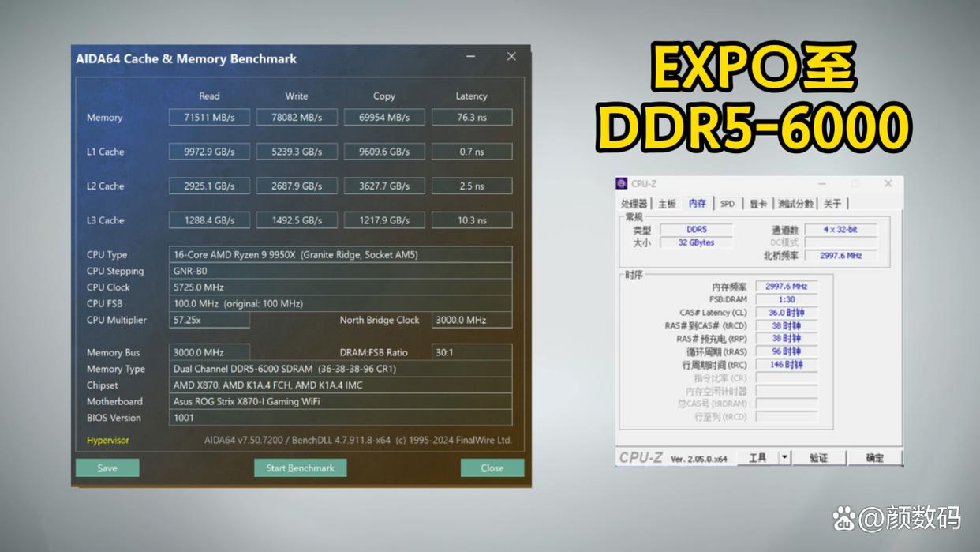Click the tRC value 146 时钟 in CPU-Z
The image size is (980, 552).
tap(787, 365)
